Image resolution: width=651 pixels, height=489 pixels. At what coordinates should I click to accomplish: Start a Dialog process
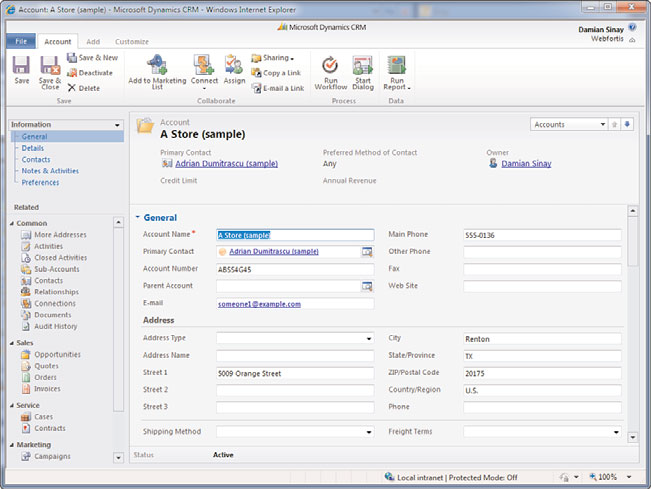coord(363,73)
